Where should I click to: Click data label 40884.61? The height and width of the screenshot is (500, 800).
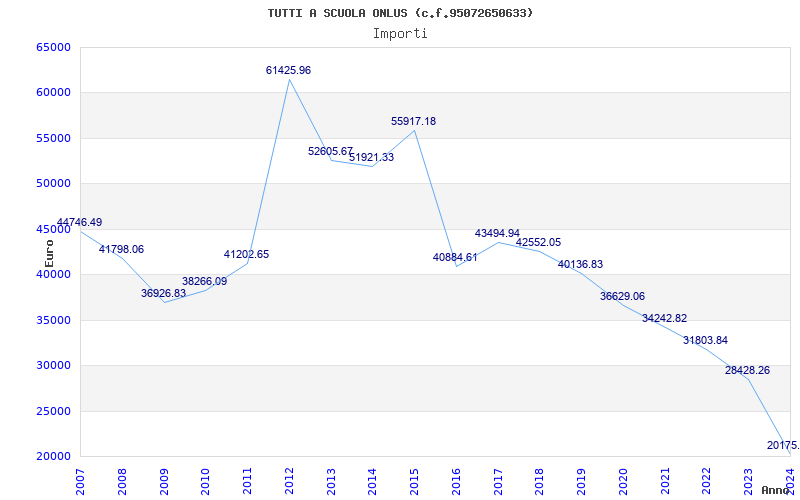click(x=455, y=257)
